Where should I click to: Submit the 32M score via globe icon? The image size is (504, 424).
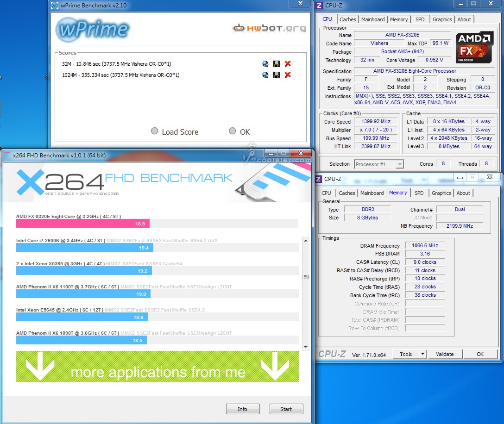(265, 64)
